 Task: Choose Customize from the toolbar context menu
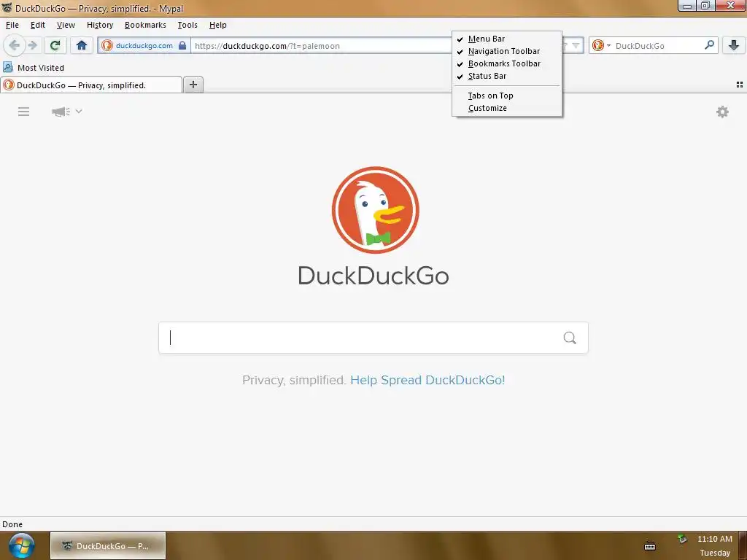click(x=507, y=108)
